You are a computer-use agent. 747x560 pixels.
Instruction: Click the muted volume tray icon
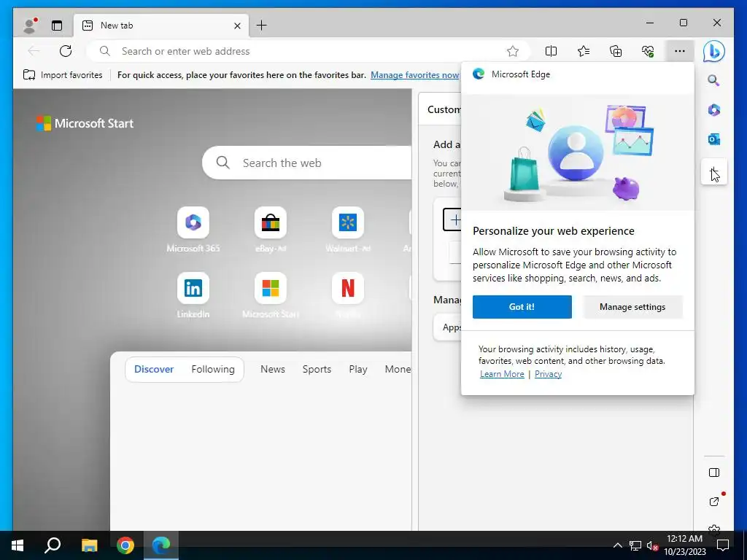pyautogui.click(x=651, y=545)
